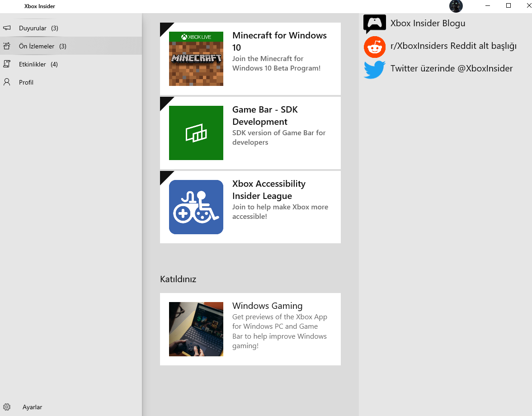Click 'Join to help make Xbox more accessible!' text
Image resolution: width=532 pixels, height=416 pixels.
pyautogui.click(x=280, y=212)
